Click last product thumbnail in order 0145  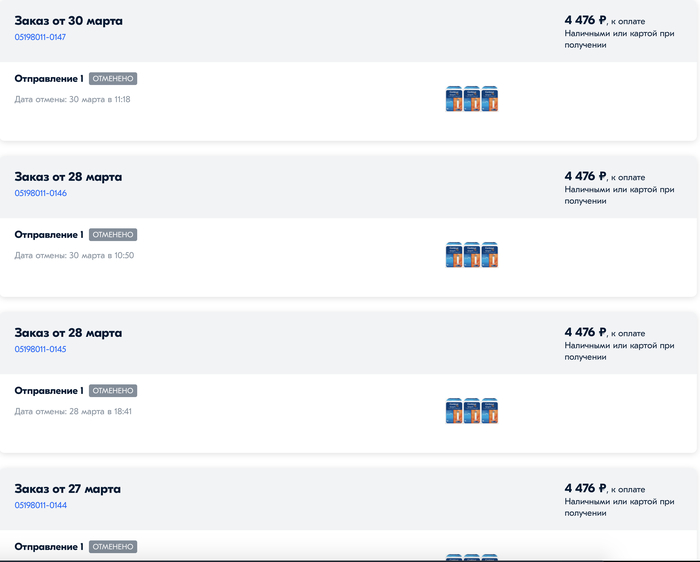tap(490, 411)
